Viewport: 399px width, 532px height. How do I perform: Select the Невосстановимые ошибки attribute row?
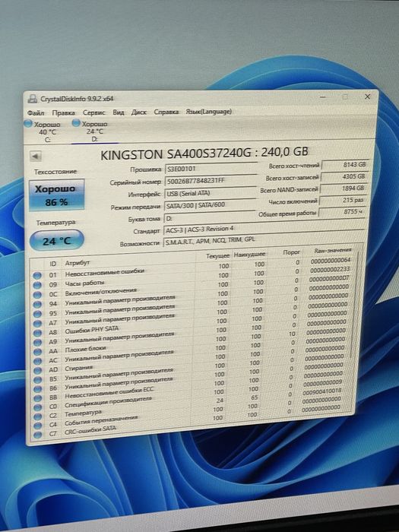coord(192,268)
